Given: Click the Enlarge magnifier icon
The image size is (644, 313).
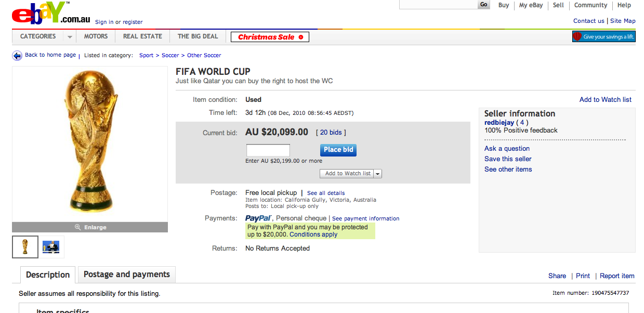Looking at the screenshot, I should 78,227.
